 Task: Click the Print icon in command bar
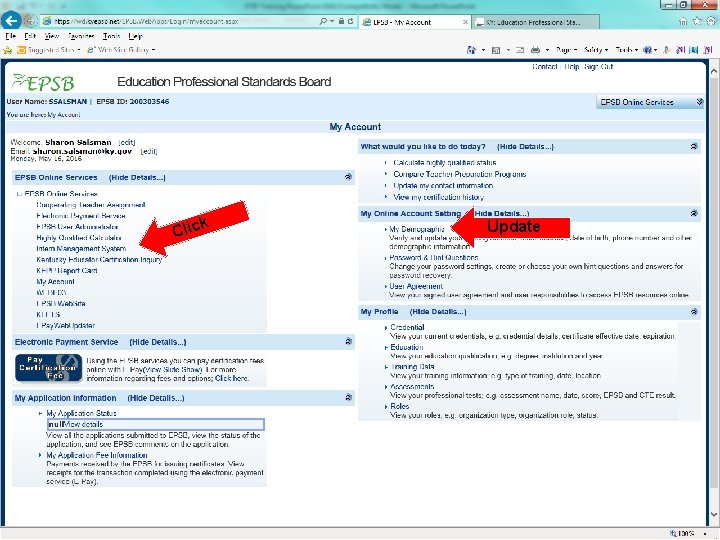point(535,50)
